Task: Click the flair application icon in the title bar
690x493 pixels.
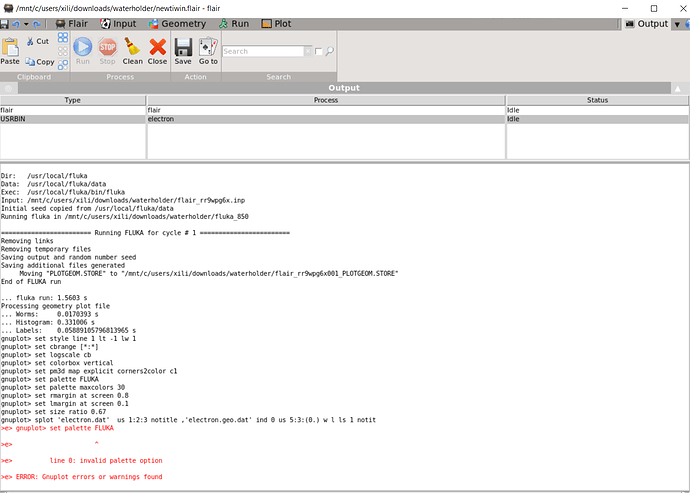Action: [x=7, y=8]
